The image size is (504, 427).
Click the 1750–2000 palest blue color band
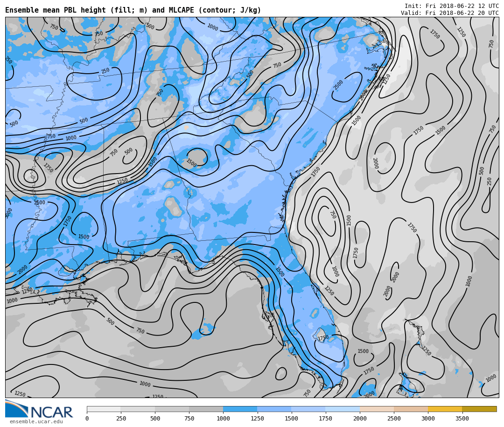pos(343,409)
